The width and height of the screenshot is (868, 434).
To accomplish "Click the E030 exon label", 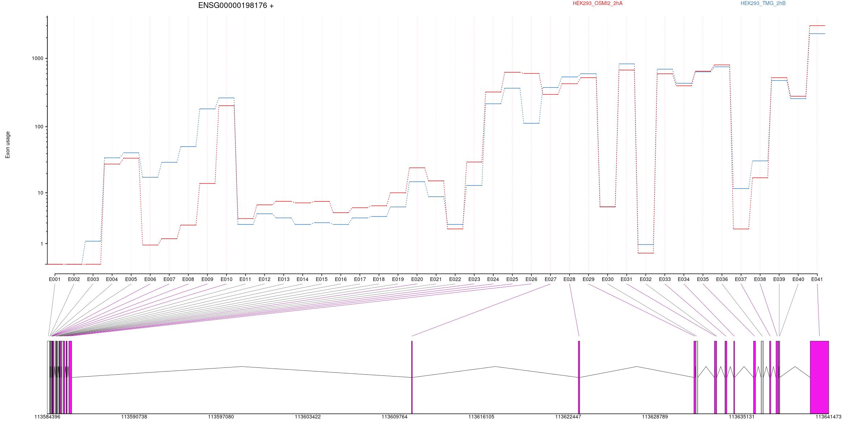I will pos(608,279).
